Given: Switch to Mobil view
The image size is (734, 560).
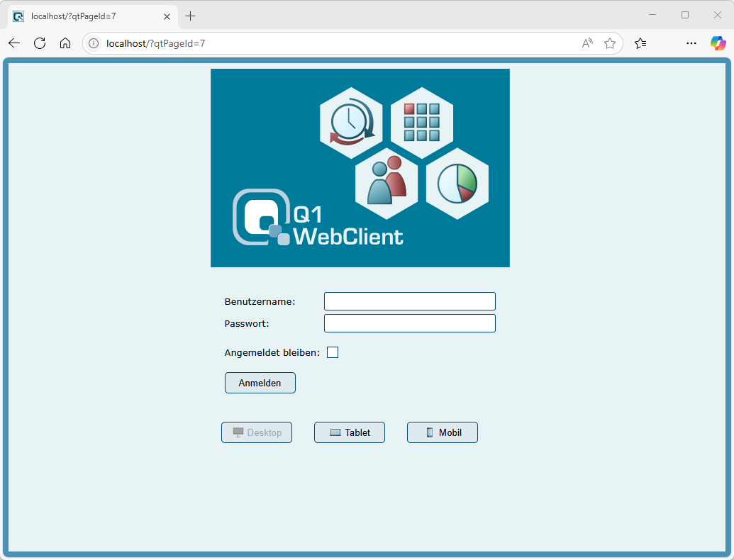Looking at the screenshot, I should (x=443, y=432).
